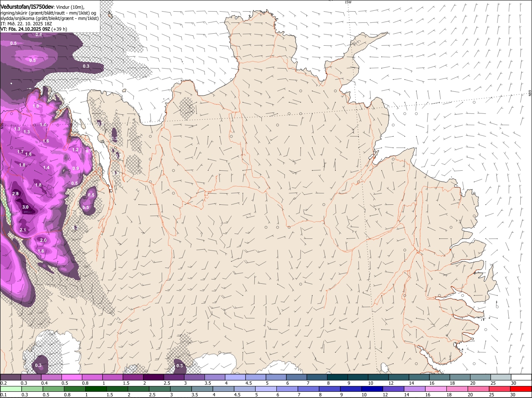The image size is (532, 398).
Task: Pick the 4–4.5 grey-blue rain swatch
Action: (224, 389)
